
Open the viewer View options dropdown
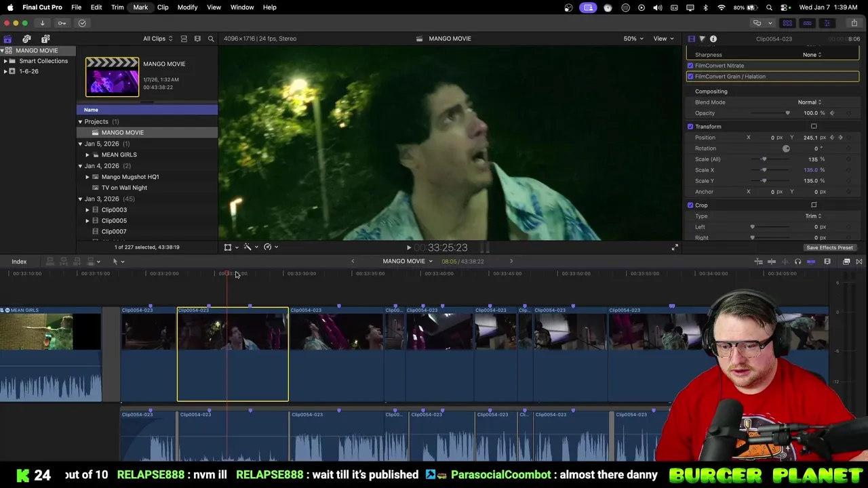tap(663, 39)
